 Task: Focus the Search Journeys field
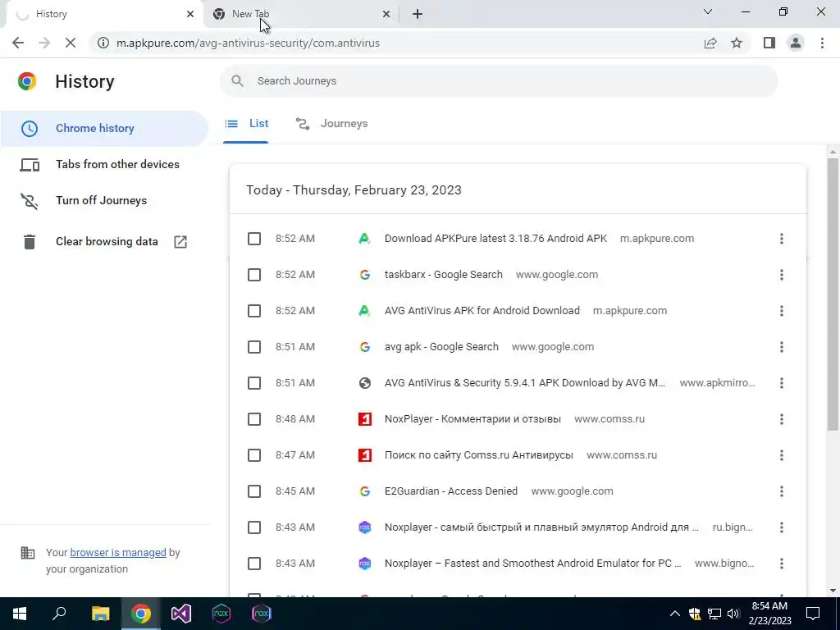(x=498, y=81)
